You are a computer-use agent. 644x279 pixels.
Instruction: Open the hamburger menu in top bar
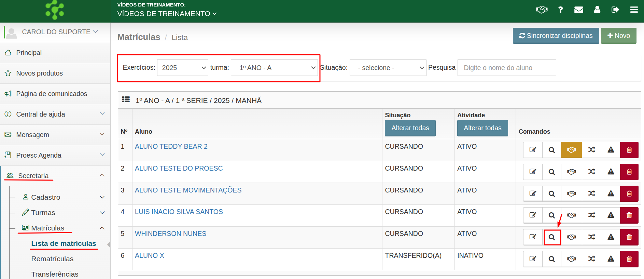click(x=634, y=10)
